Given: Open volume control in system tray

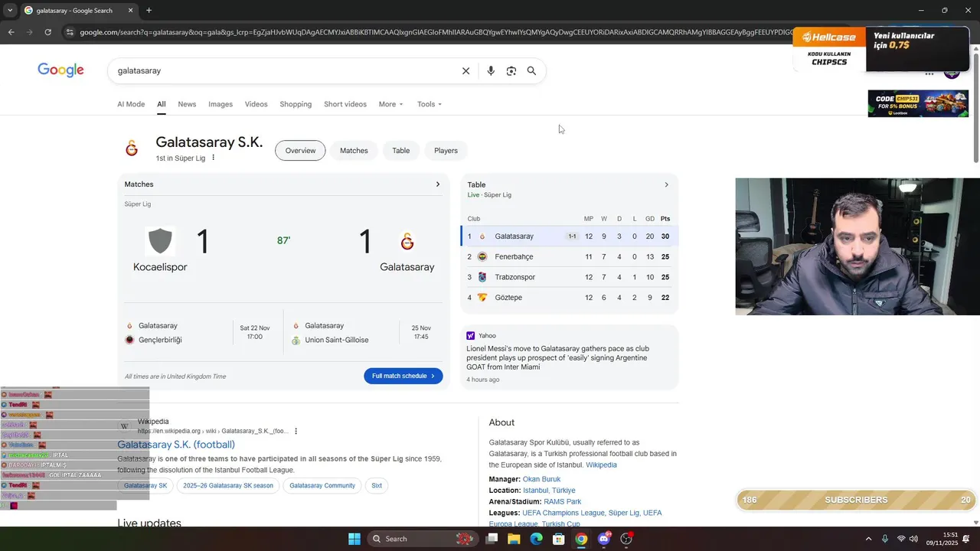Looking at the screenshot, I should [913, 539].
